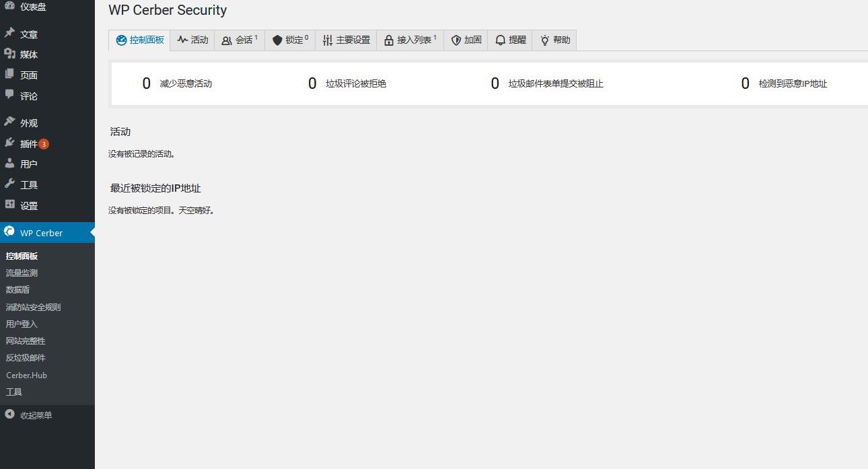Open the 帮助 tab
Viewport: 868px width, 469px height.
(554, 40)
